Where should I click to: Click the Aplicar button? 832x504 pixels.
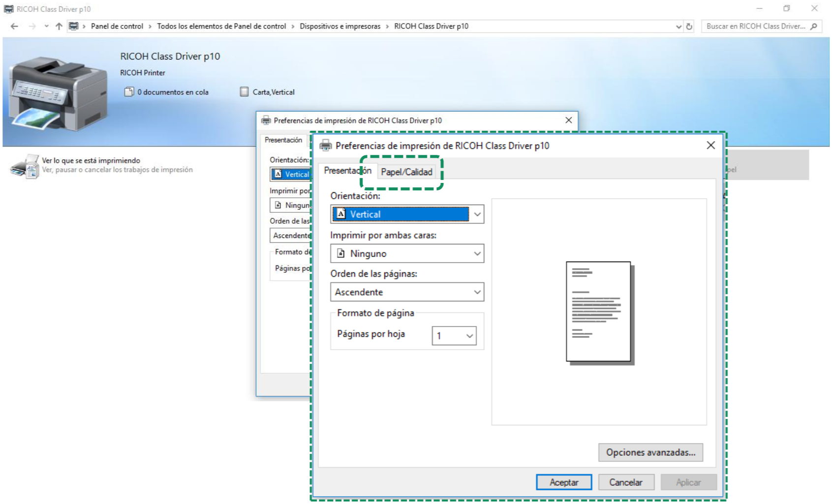688,482
